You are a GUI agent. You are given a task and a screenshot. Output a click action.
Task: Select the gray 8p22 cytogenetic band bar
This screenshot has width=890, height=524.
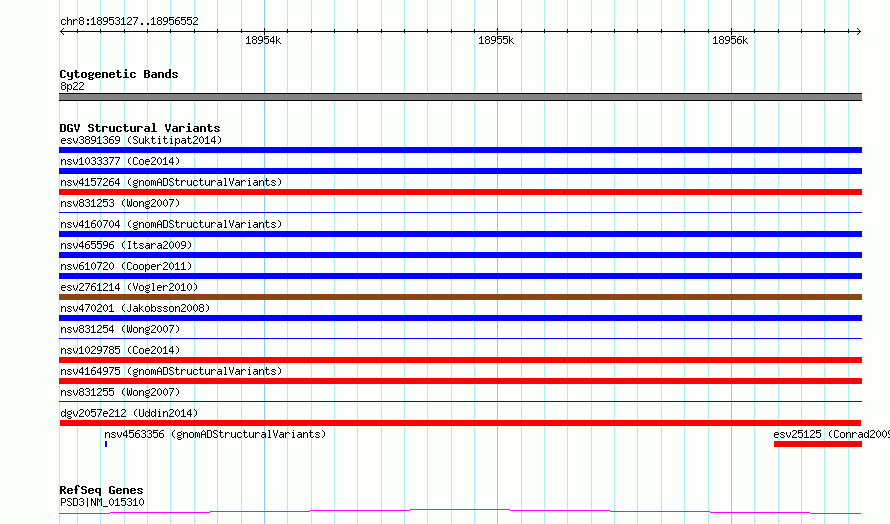(x=460, y=97)
